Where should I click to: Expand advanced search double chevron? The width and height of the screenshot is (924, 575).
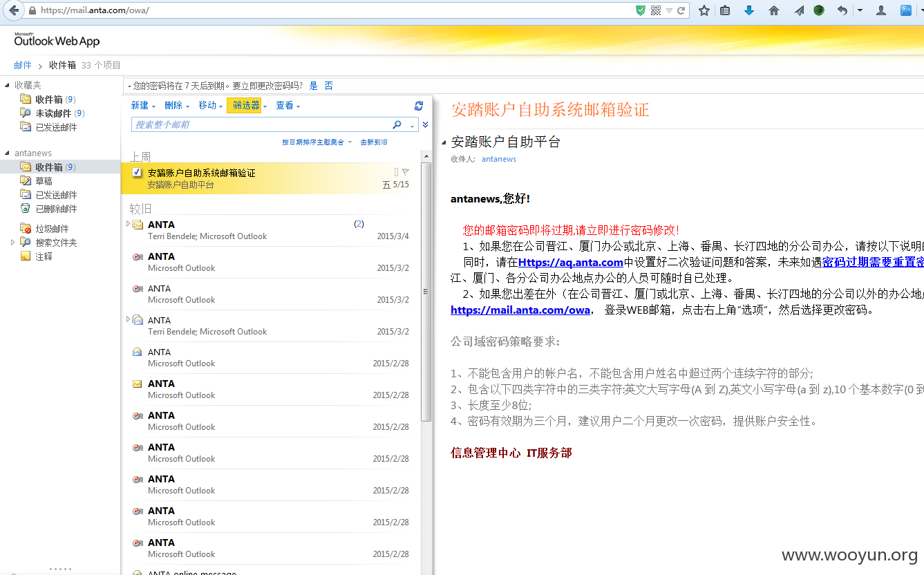click(425, 124)
